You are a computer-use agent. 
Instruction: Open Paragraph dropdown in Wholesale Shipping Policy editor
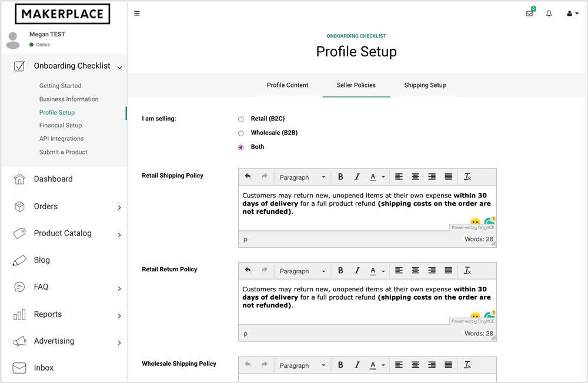click(302, 365)
